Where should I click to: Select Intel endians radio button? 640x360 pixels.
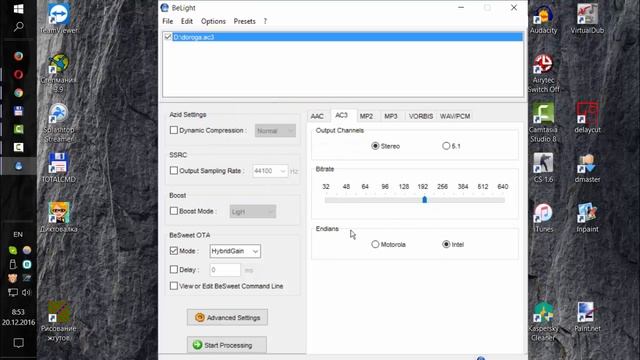[446, 244]
